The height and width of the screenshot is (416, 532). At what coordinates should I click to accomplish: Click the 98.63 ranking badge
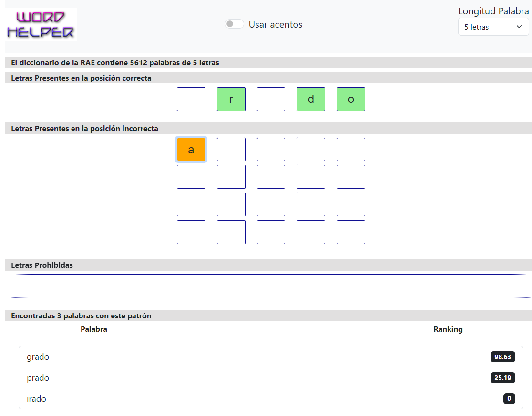tap(503, 357)
